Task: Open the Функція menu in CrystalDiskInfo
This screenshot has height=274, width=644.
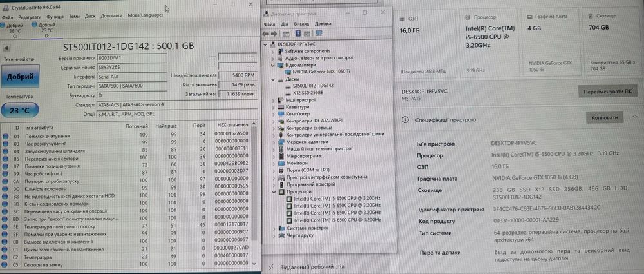Action: click(55, 17)
